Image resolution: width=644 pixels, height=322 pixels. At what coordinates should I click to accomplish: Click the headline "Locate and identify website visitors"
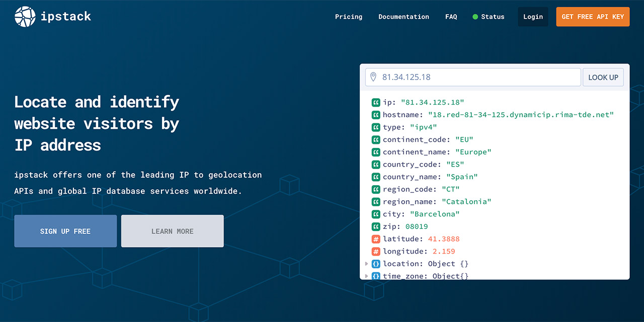pos(97,123)
